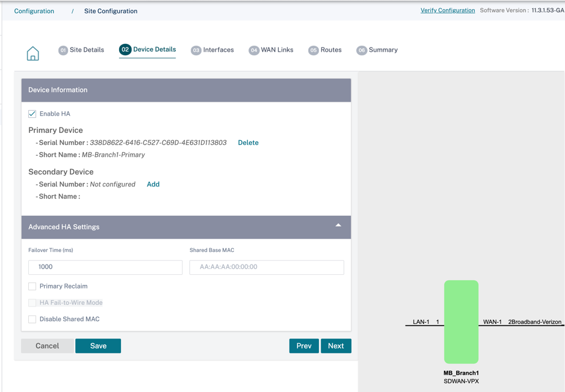Viewport: 565px width, 392px height.
Task: Uncheck the Enable HA checkbox
Action: tap(32, 114)
